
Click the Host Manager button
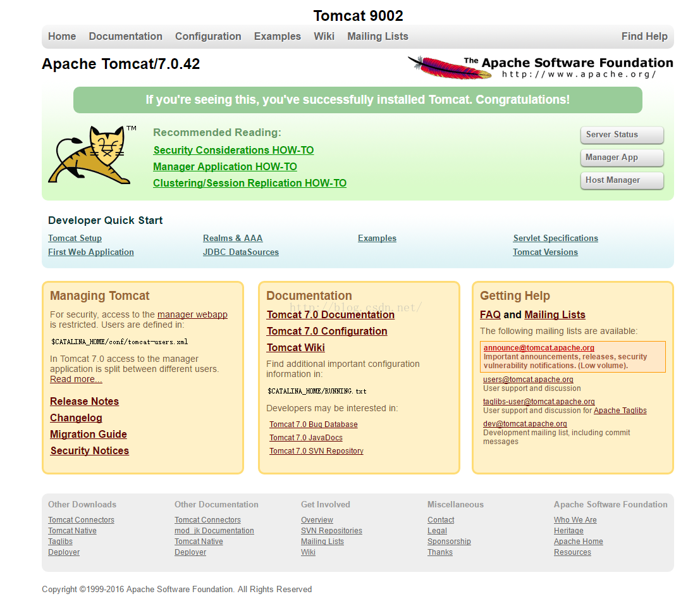pyautogui.click(x=622, y=180)
